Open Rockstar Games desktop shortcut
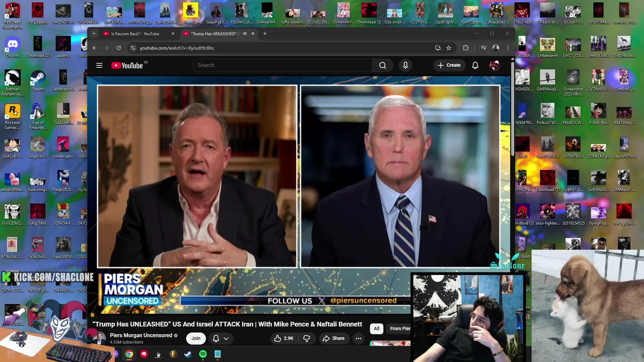Screen dimensions: 644x362 tap(13, 117)
